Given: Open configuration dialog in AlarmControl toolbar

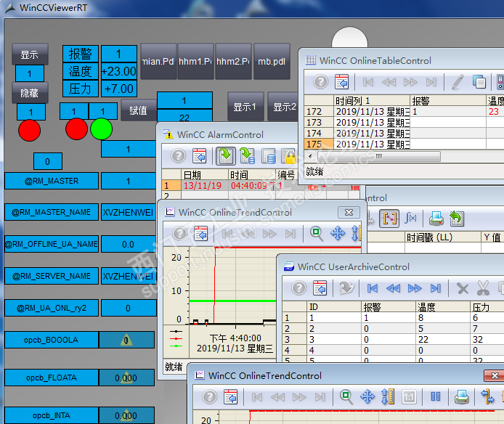Looking at the screenshot, I should click(199, 156).
